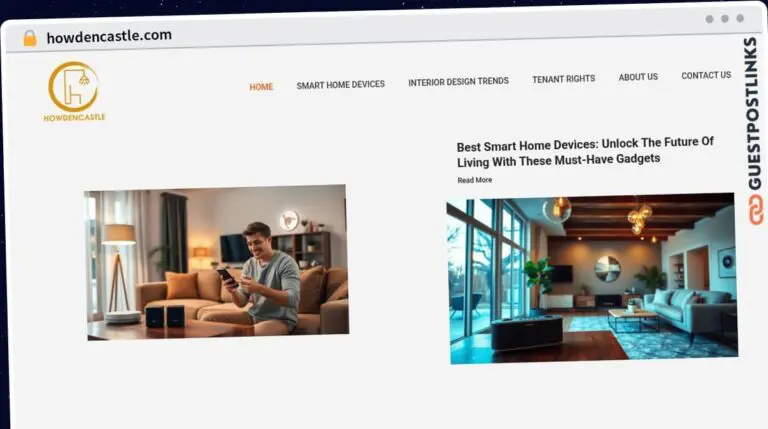Click the orange padlock icon

30,38
